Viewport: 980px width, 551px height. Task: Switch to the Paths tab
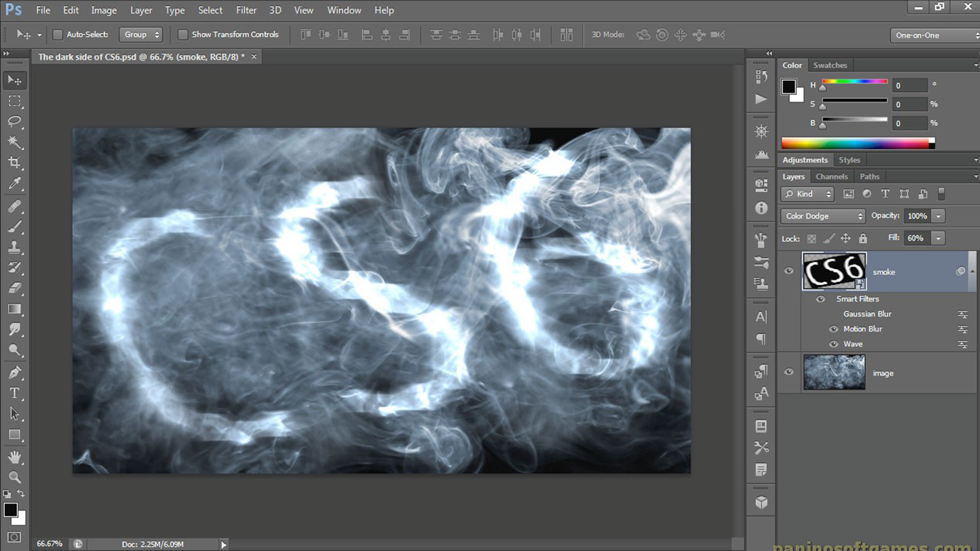[x=870, y=177]
